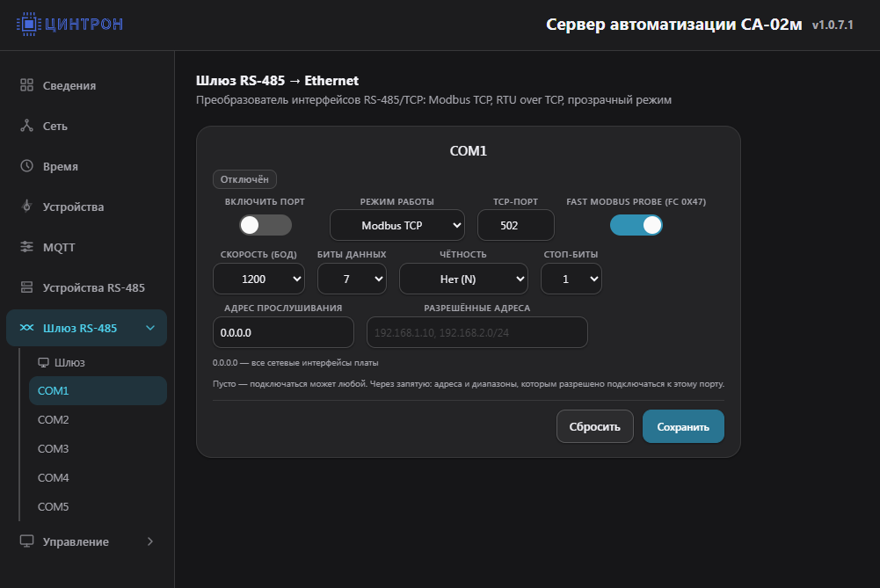Click the Сведения grid icon
This screenshot has height=588, width=880.
(x=26, y=85)
